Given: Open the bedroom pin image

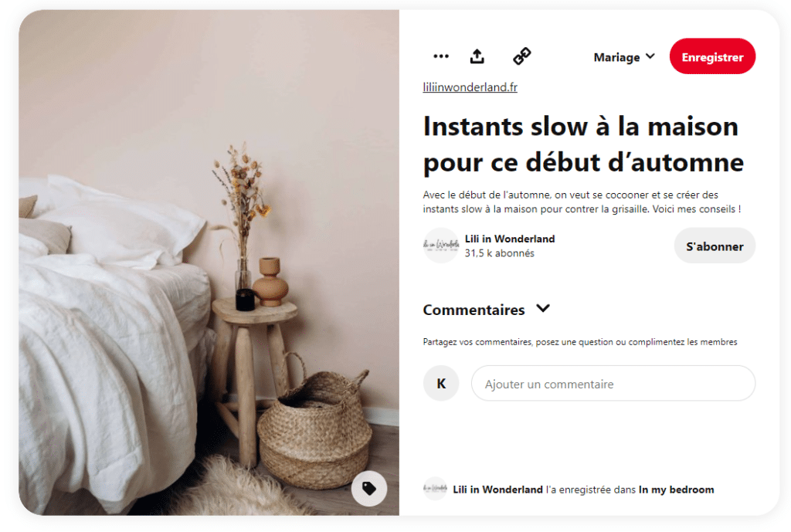Looking at the screenshot, I should pos(209,263).
